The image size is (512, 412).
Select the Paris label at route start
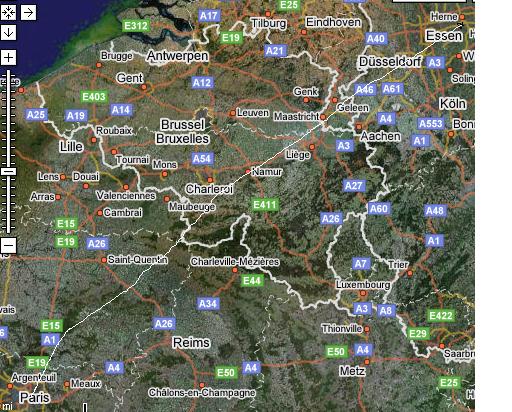pos(35,397)
